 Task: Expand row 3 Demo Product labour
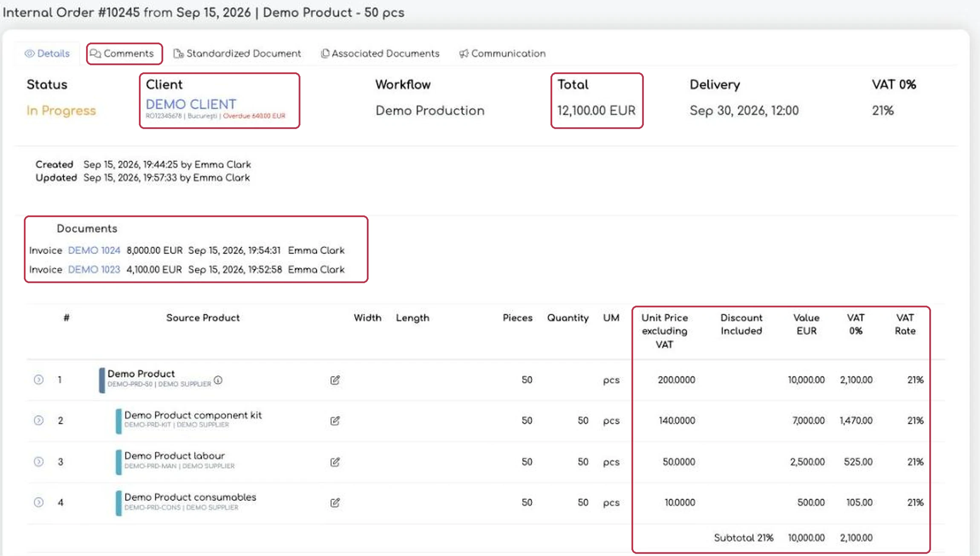click(38, 461)
